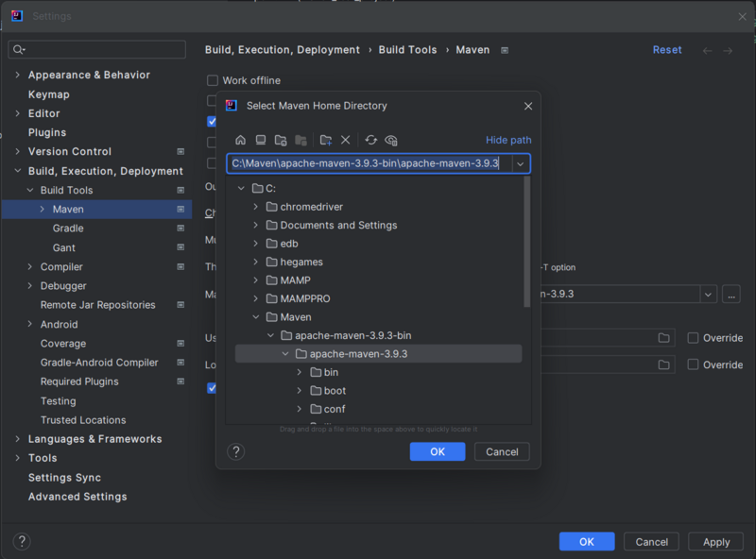Image resolution: width=756 pixels, height=559 pixels.
Task: Open the path history dropdown in file chooser
Action: pyautogui.click(x=521, y=164)
